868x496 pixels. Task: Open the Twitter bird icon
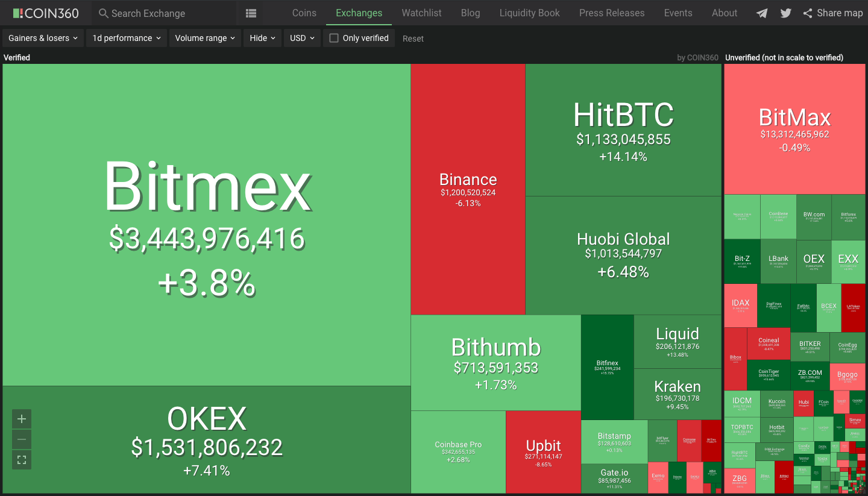(x=785, y=13)
